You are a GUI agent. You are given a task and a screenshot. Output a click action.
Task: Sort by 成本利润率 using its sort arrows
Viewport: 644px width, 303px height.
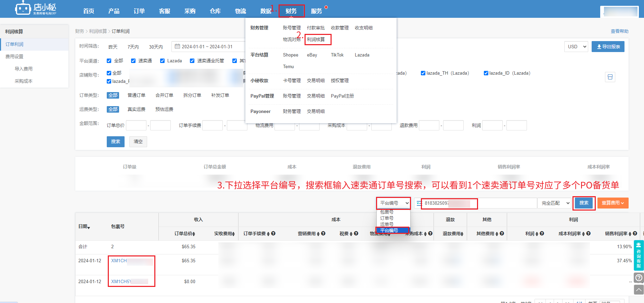coord(583,234)
